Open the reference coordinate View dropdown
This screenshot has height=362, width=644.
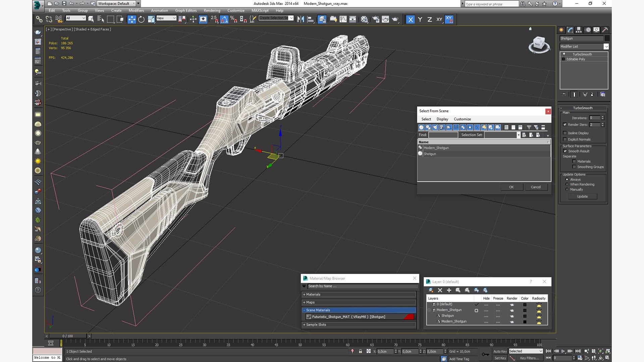tap(166, 18)
